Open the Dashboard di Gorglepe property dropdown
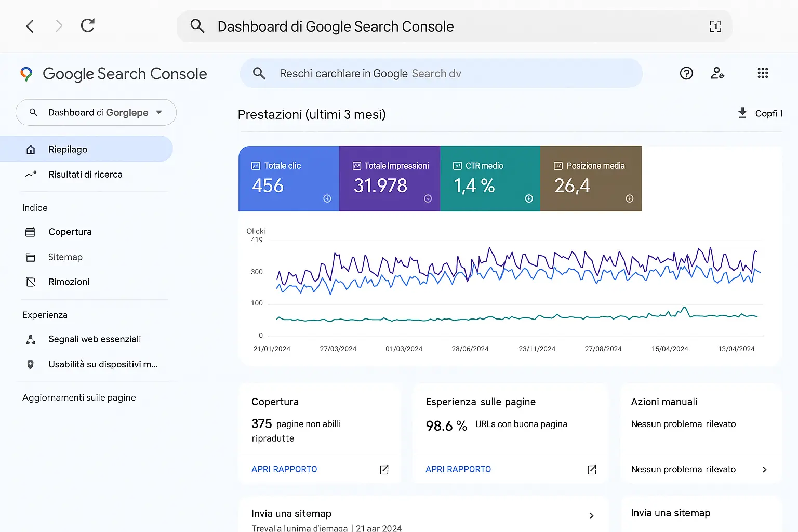798x532 pixels. [96, 112]
